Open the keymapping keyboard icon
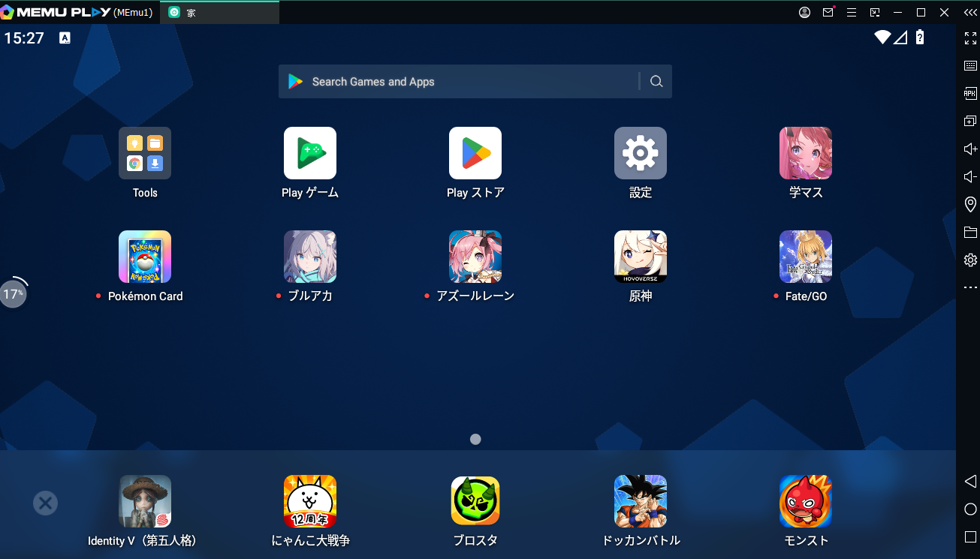 point(970,66)
